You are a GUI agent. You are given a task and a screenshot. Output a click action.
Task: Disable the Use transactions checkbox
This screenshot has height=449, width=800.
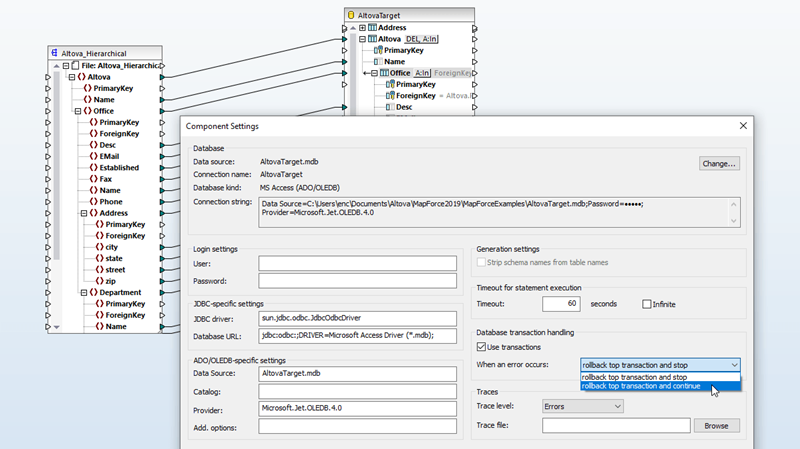[x=481, y=346]
